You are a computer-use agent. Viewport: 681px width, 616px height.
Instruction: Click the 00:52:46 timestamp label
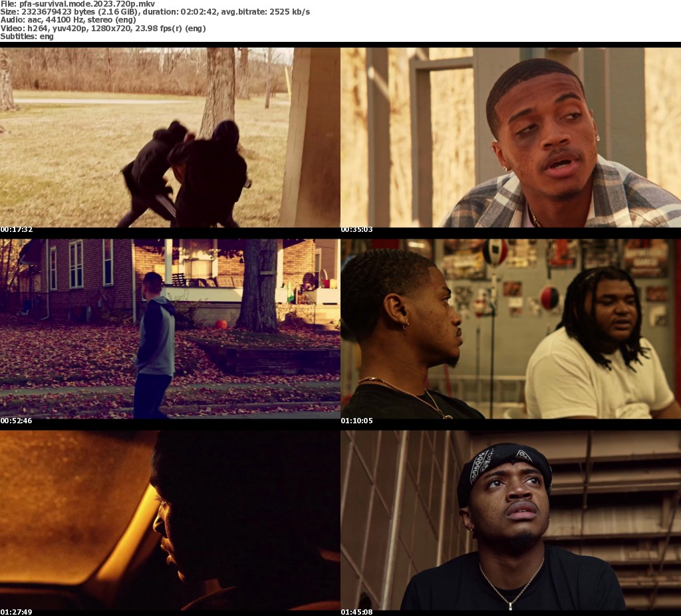tap(17, 421)
